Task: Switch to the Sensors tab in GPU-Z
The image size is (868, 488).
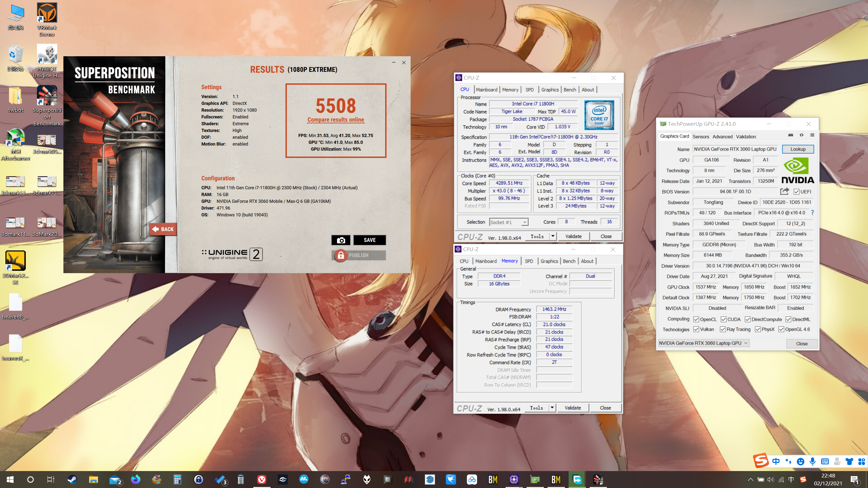Action: click(701, 137)
